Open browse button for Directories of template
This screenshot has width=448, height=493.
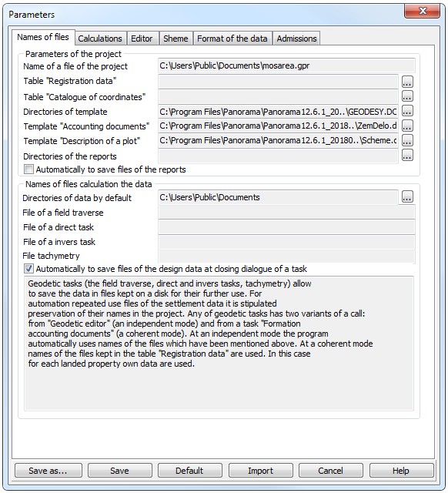pos(407,111)
